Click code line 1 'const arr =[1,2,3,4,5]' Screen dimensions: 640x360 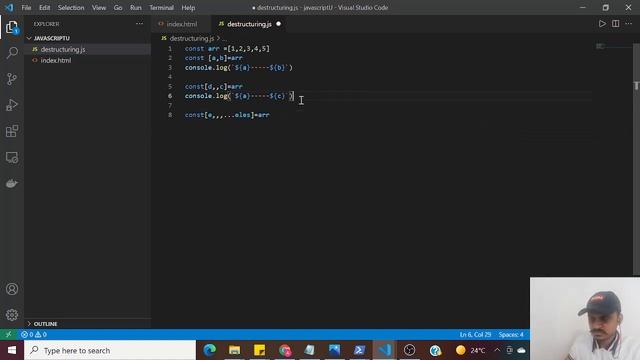[227, 49]
